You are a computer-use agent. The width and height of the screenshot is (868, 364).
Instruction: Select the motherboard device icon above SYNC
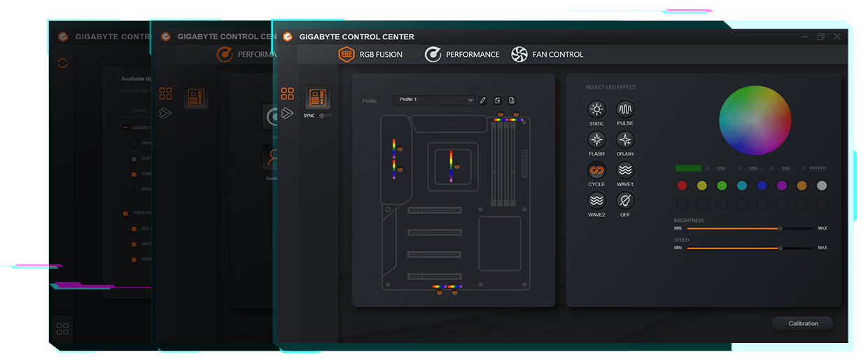coord(318,97)
